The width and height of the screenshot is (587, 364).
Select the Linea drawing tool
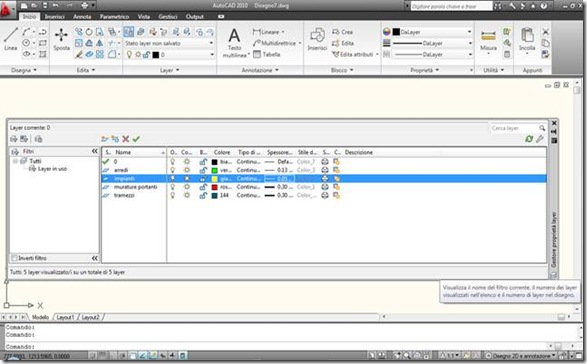point(10,38)
